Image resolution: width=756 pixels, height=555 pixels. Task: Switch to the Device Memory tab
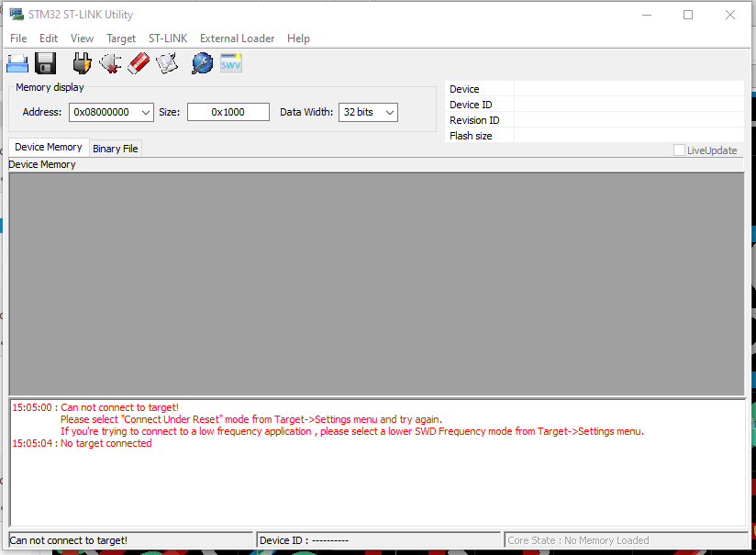pyautogui.click(x=49, y=147)
